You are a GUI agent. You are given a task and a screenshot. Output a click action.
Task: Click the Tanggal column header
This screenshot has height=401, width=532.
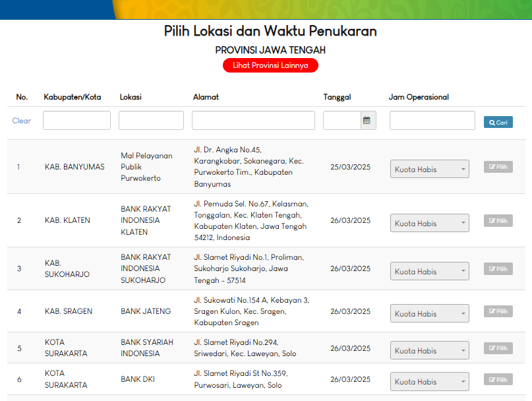pos(338,97)
